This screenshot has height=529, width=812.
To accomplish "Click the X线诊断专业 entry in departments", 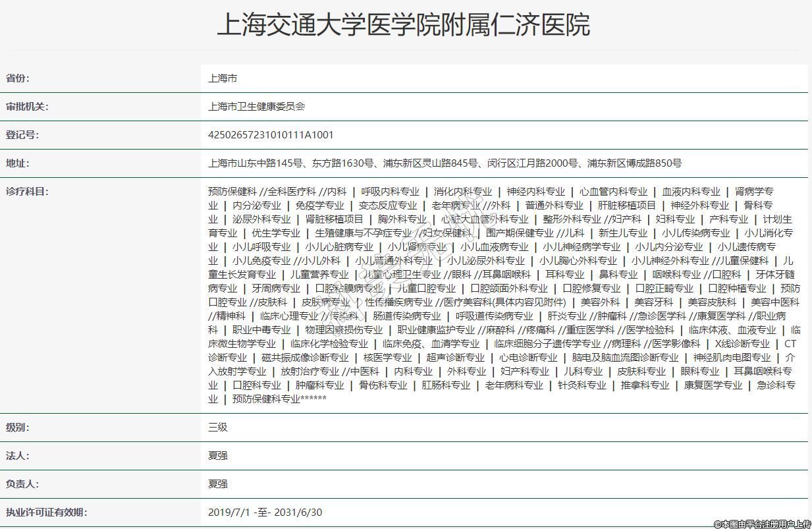I will click(x=742, y=344).
